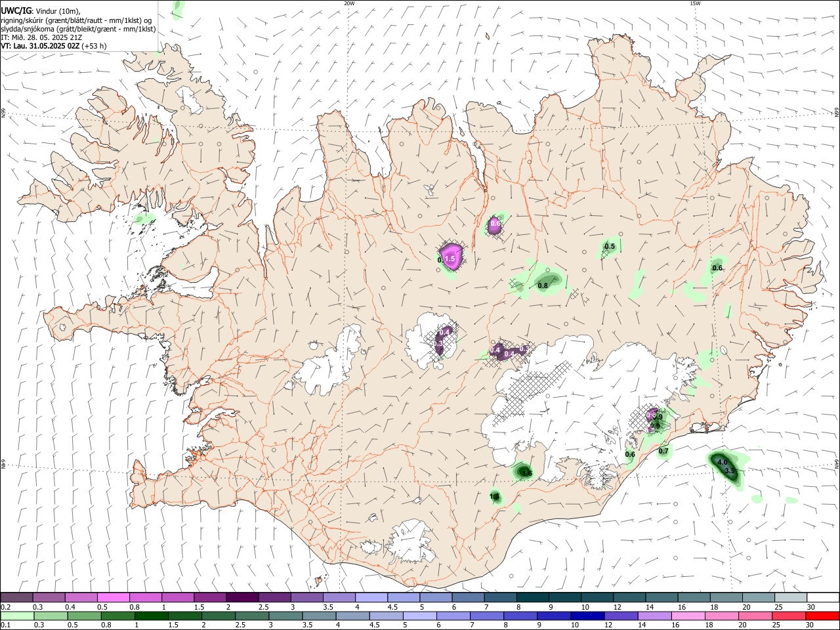The height and width of the screenshot is (630, 840).
Task: Click the (+53 h) forecast offset
Action: [x=94, y=46]
